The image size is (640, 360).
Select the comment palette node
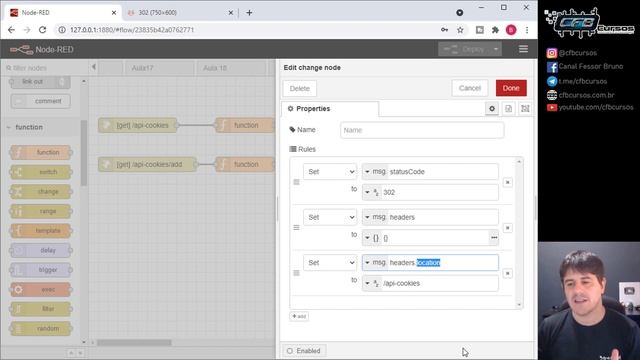point(40,101)
